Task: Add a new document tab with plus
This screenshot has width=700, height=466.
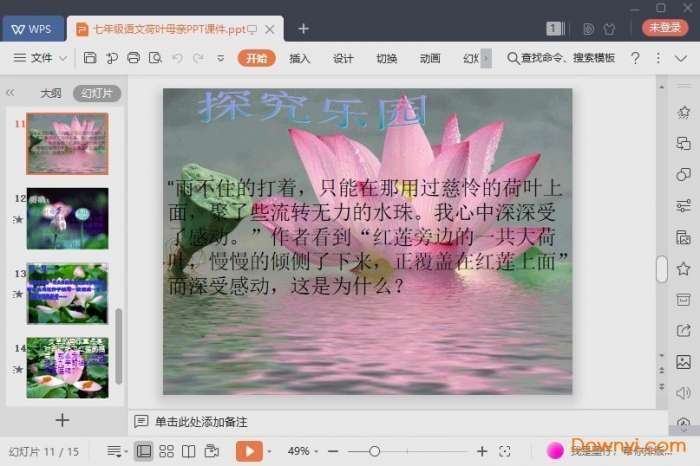Action: 304,29
